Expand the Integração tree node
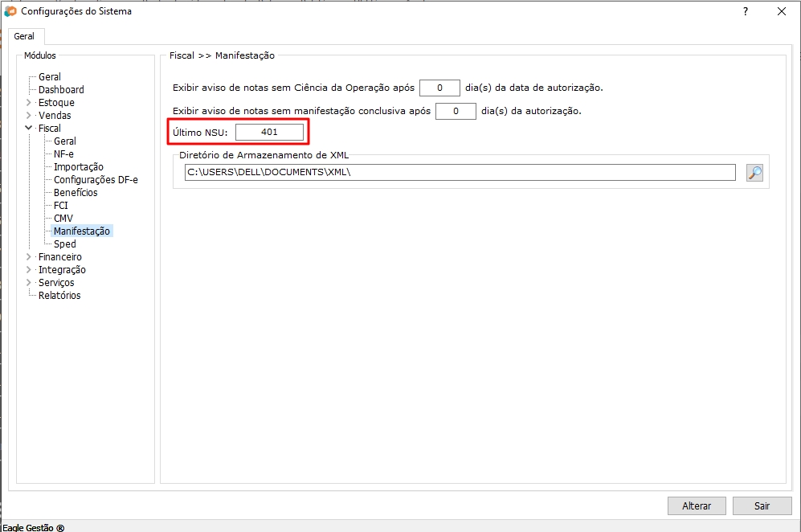This screenshot has height=532, width=801. click(29, 270)
